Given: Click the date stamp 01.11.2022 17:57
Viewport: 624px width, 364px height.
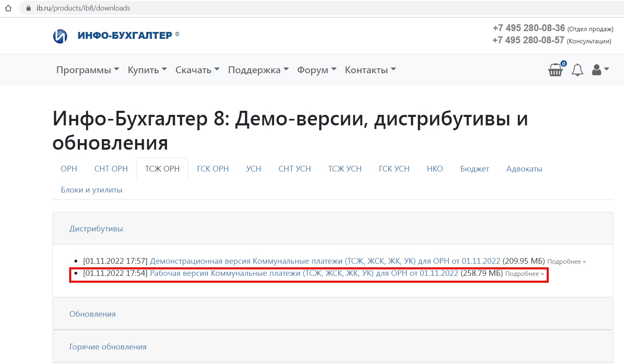Looking at the screenshot, I should 115,261.
